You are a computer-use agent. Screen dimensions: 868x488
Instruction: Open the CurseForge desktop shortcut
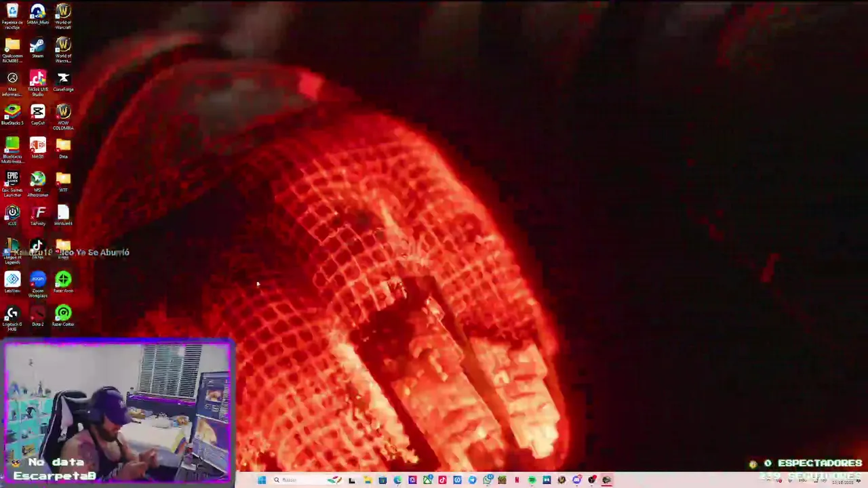tap(63, 81)
